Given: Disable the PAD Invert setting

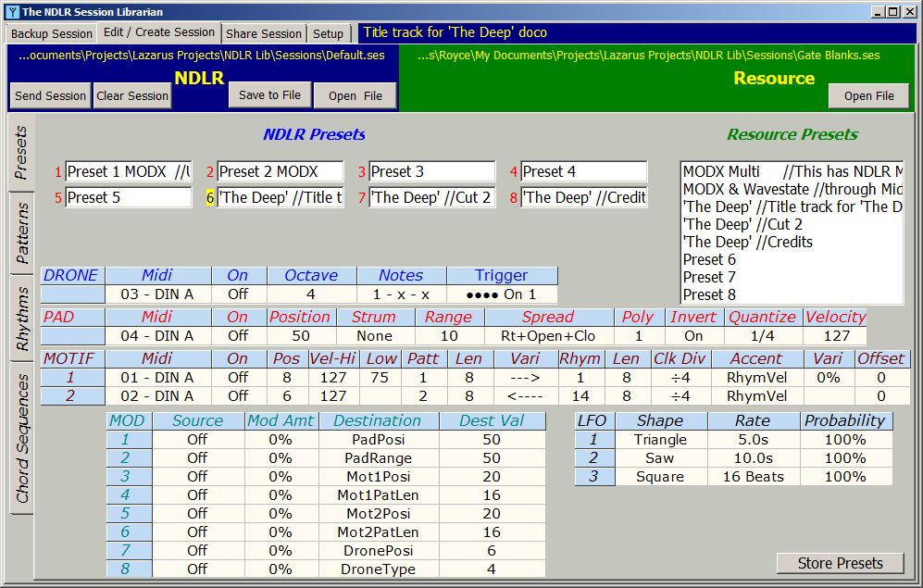Looking at the screenshot, I should coord(693,335).
